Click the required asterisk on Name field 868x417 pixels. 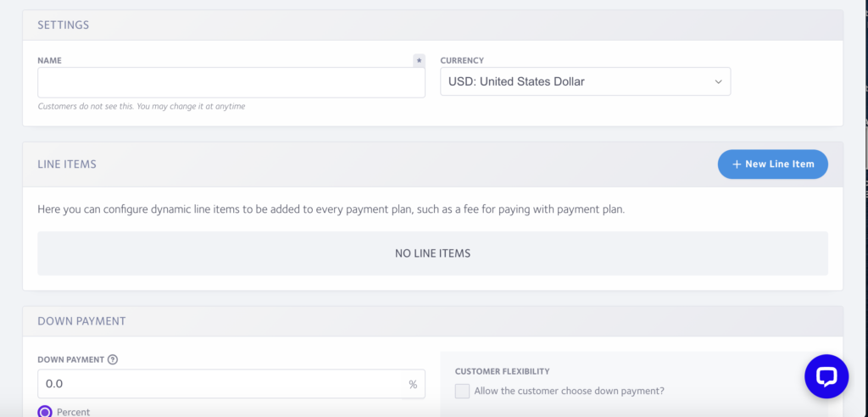419,60
